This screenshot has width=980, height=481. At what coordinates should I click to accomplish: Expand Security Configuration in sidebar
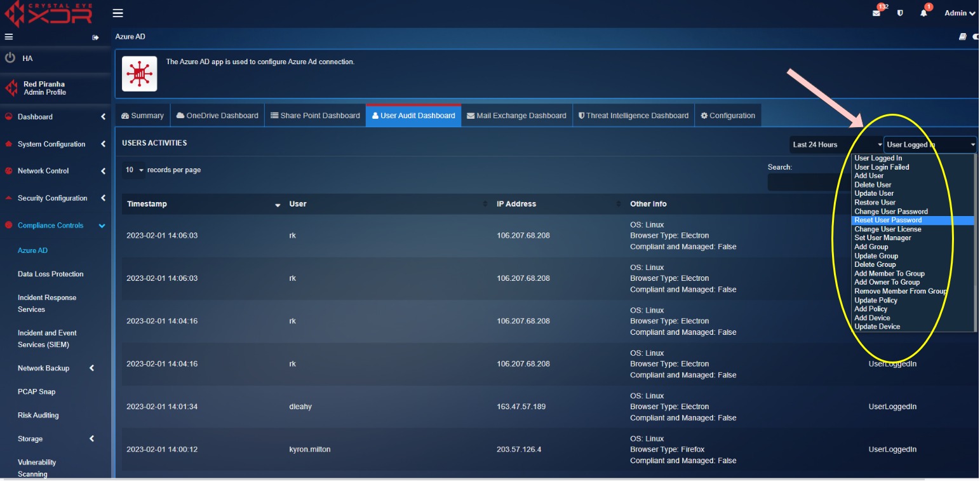click(x=55, y=198)
